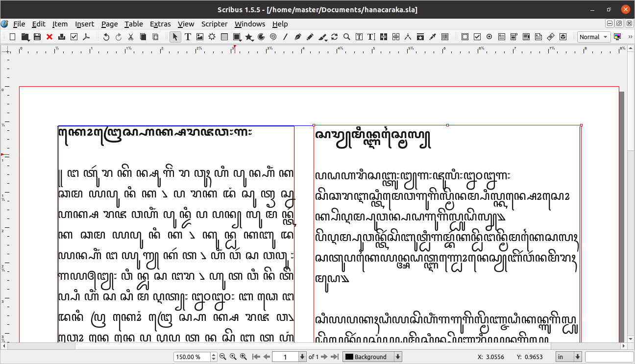
Task: Insert Text Annotation tool
Action: click(538, 37)
